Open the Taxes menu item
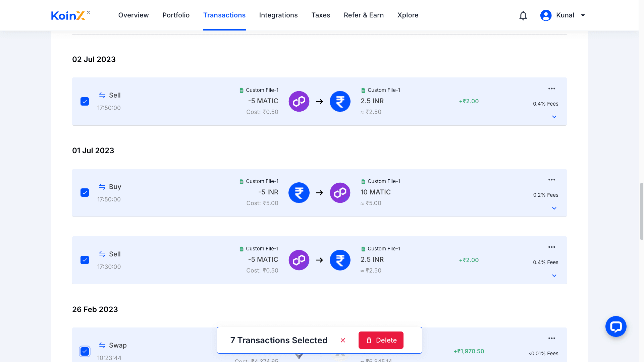Viewport: 644px width, 362px height. [320, 15]
